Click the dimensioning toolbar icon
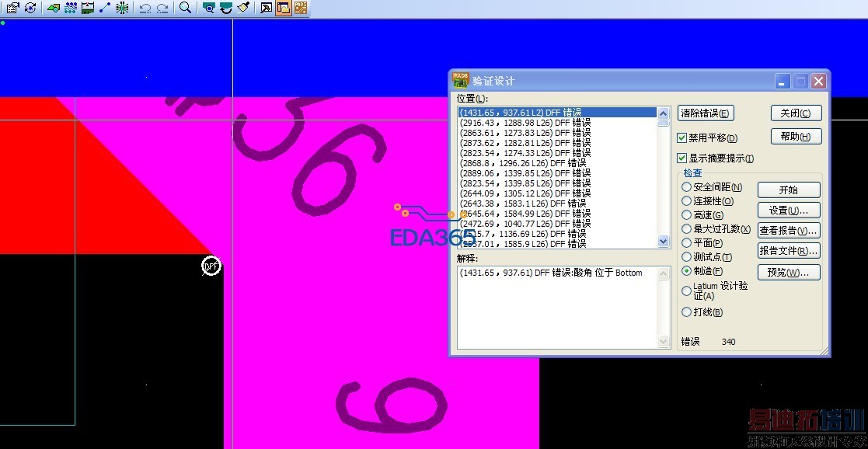868x449 pixels. (88, 8)
